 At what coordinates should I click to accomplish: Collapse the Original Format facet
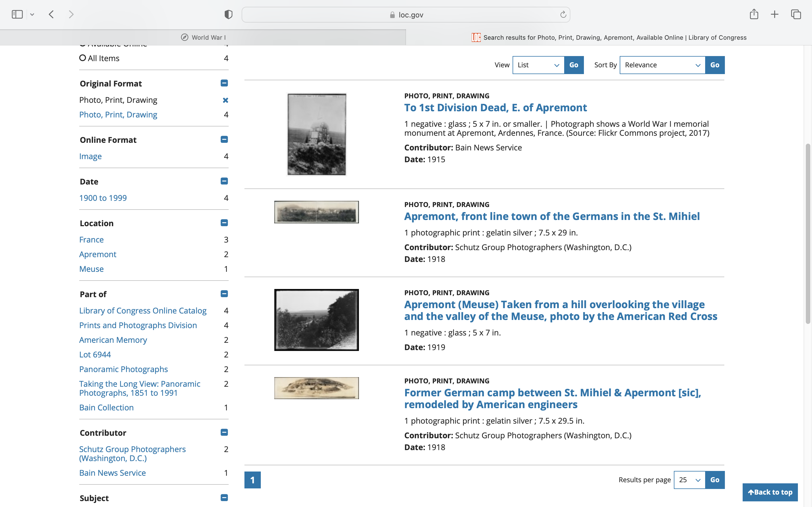coord(224,83)
